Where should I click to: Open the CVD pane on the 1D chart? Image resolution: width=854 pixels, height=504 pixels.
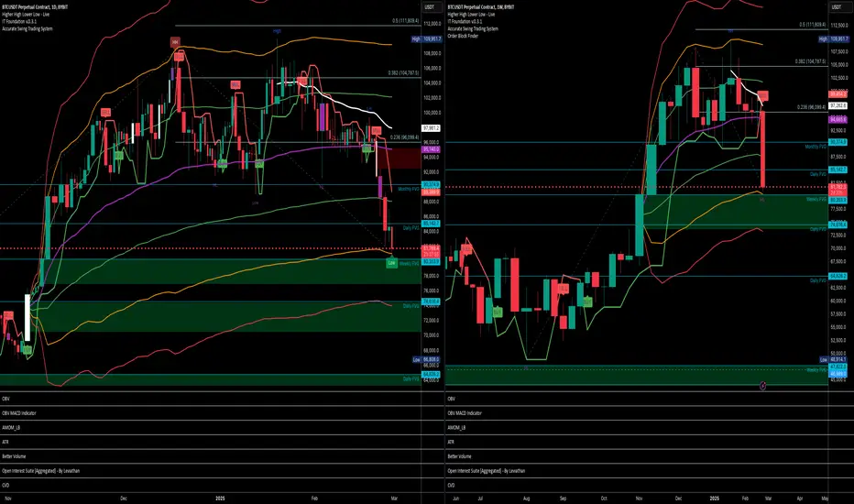[5, 485]
